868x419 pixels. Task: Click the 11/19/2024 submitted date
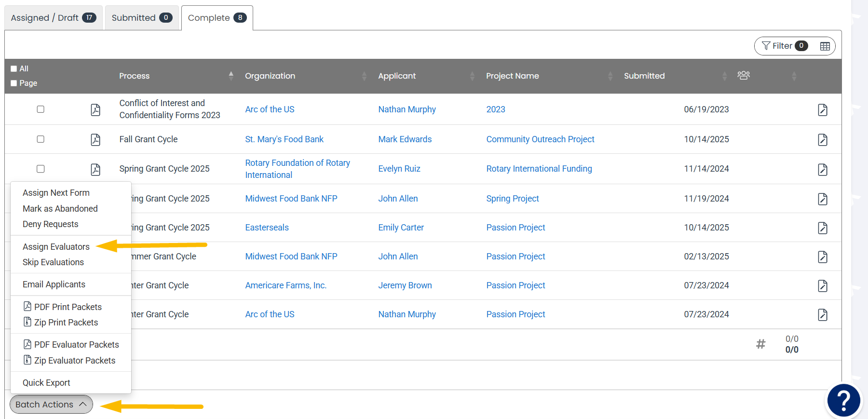point(706,199)
